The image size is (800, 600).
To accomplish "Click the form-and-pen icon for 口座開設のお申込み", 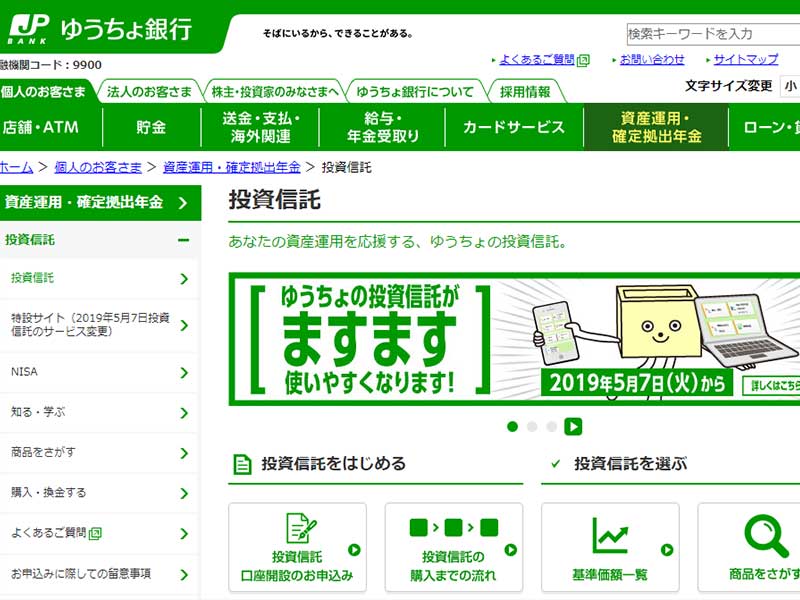I will click(x=301, y=528).
